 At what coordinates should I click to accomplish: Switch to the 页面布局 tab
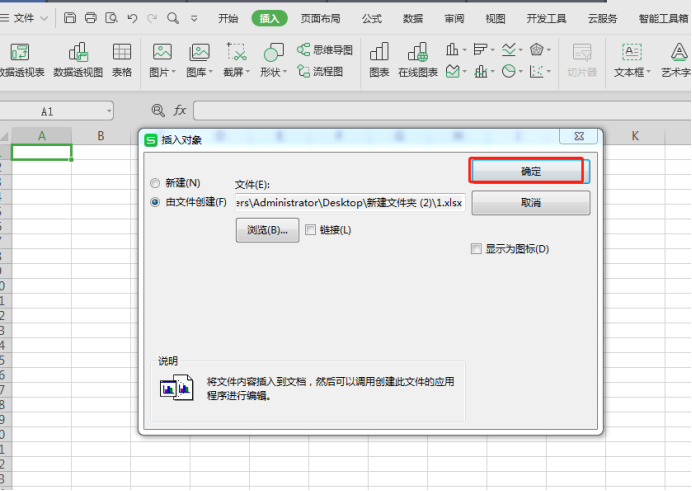320,19
